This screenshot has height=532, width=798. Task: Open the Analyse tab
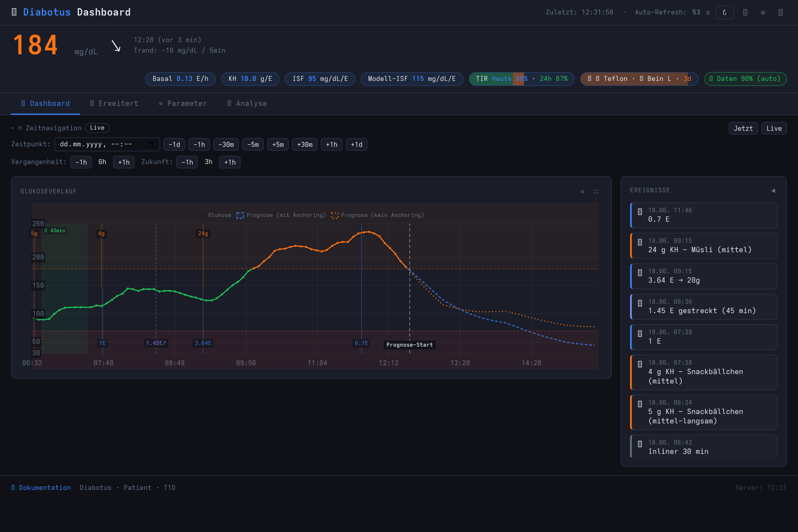[x=247, y=103]
